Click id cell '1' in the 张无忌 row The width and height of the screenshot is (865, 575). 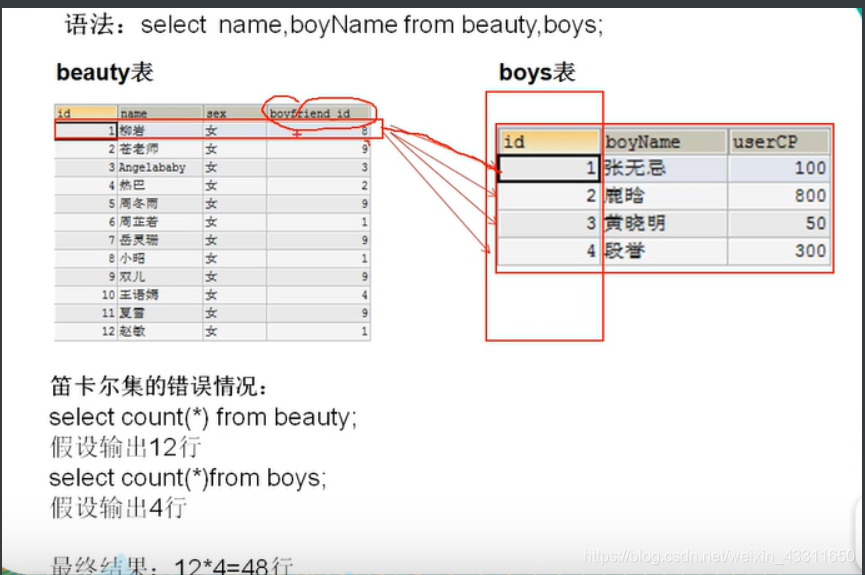pyautogui.click(x=549, y=168)
